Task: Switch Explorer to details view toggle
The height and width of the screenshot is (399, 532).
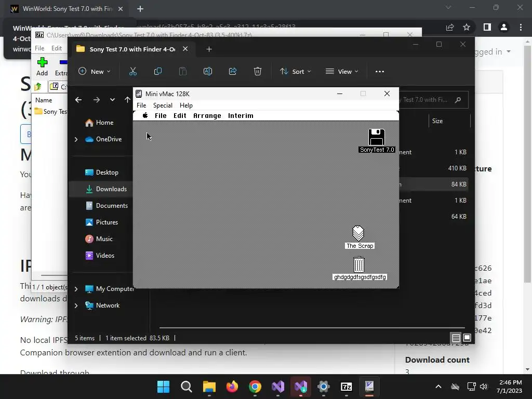Action: [x=456, y=338]
